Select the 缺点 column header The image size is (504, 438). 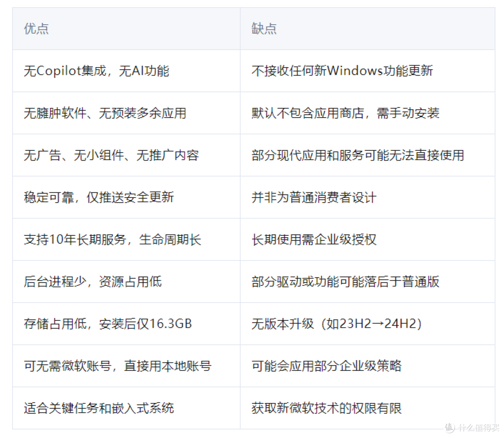tap(367, 28)
